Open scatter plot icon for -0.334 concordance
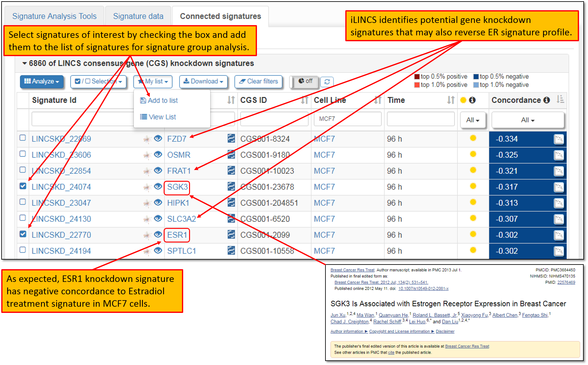 click(x=559, y=139)
